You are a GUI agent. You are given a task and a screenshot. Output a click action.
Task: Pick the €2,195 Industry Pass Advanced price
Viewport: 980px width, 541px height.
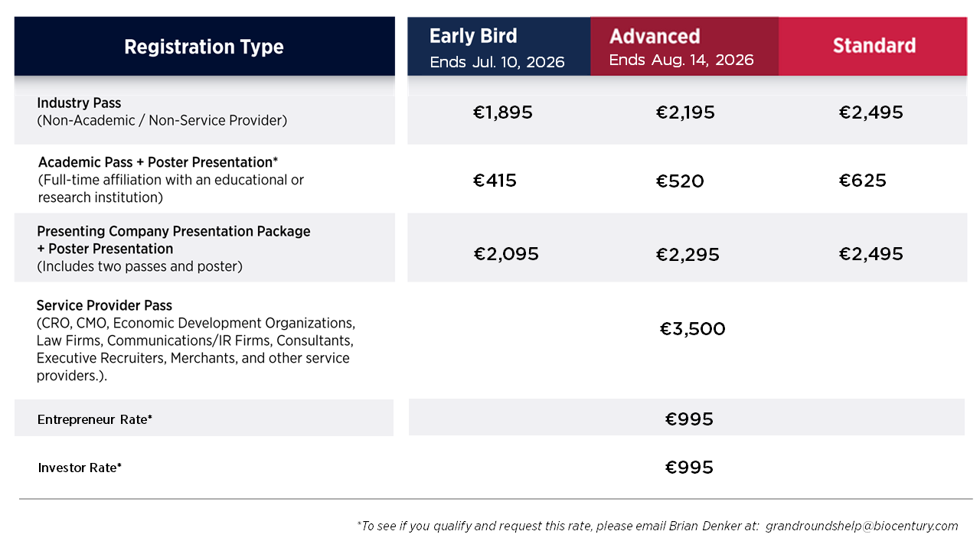coord(685,113)
